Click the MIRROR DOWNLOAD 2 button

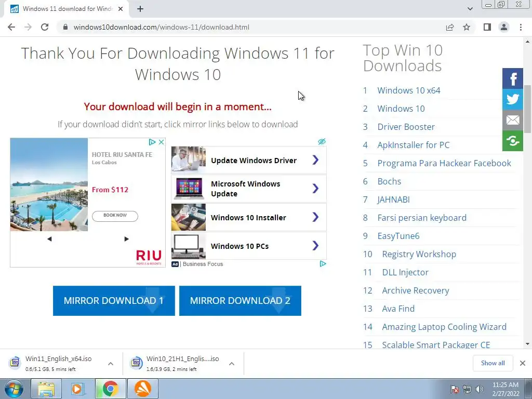click(x=240, y=301)
